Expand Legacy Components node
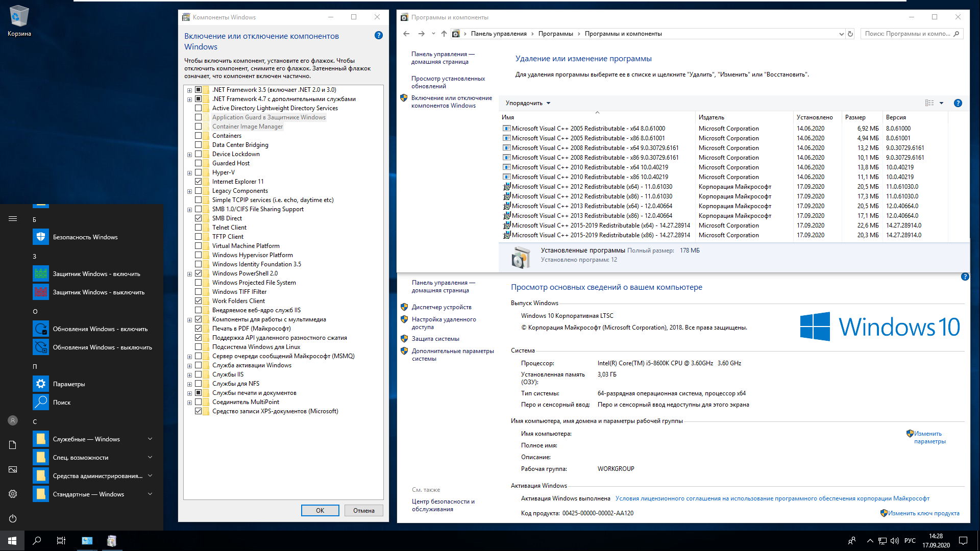 click(189, 191)
